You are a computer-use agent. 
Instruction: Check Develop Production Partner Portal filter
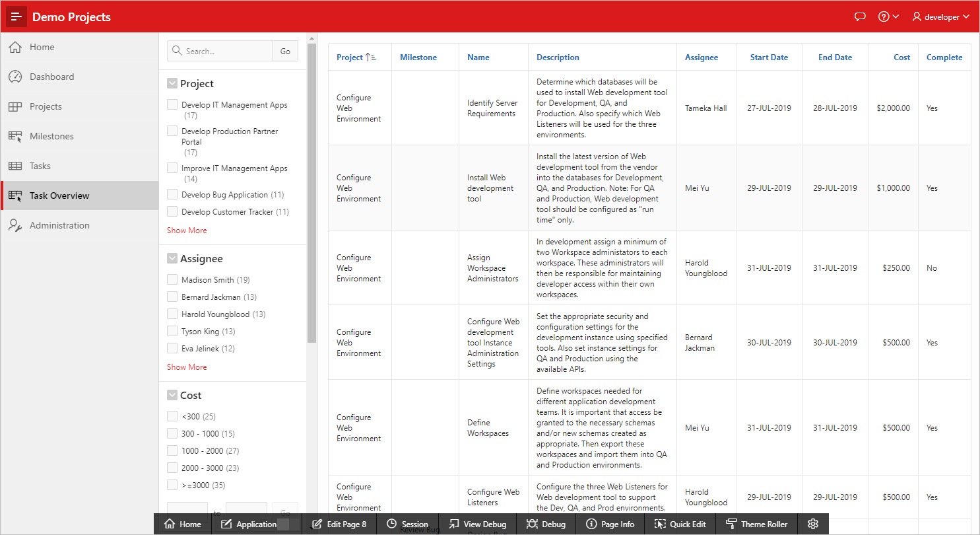click(x=172, y=131)
